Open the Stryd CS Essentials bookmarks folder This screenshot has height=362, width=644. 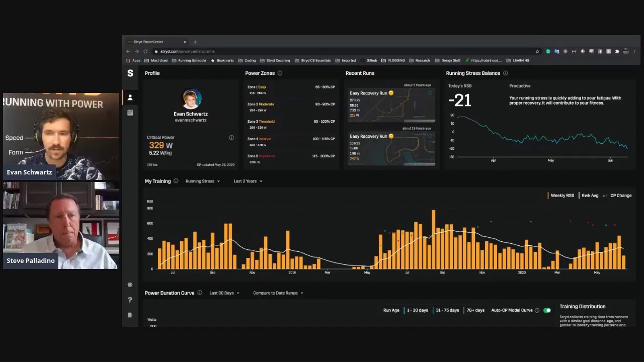click(x=313, y=60)
